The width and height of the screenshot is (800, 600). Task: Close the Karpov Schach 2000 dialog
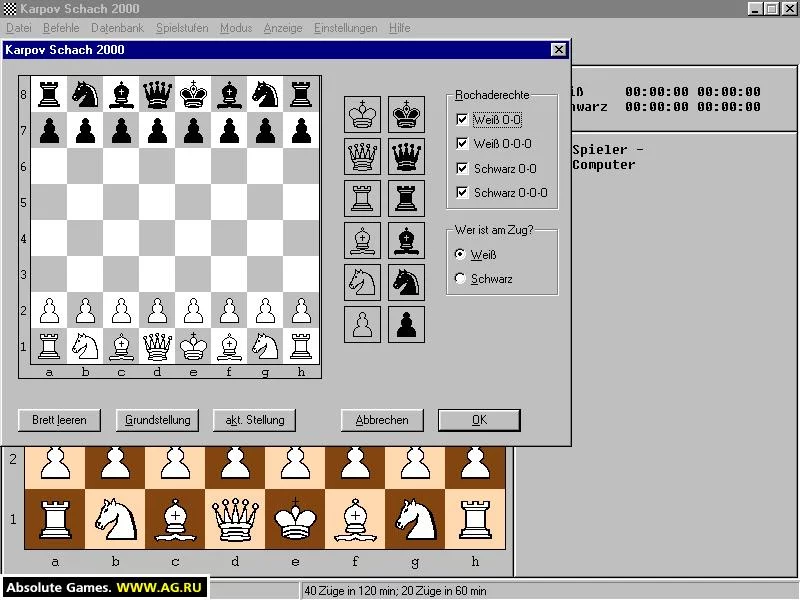click(559, 49)
